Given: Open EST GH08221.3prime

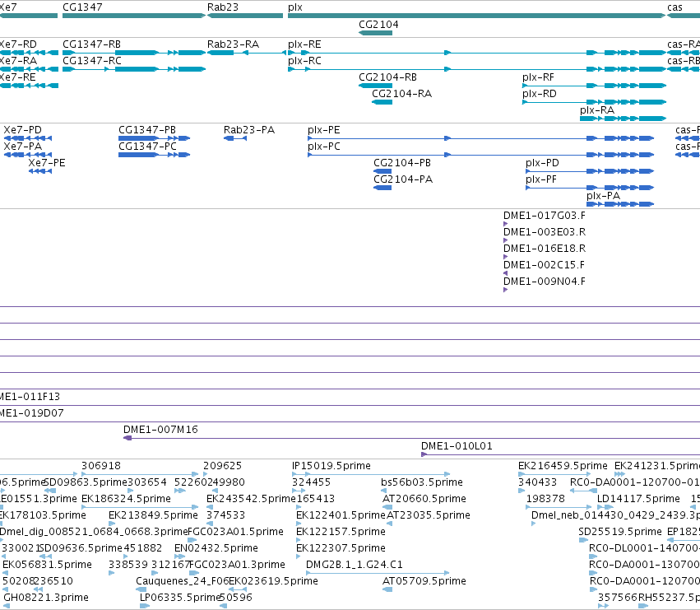Looking at the screenshot, I should [x=46, y=598].
